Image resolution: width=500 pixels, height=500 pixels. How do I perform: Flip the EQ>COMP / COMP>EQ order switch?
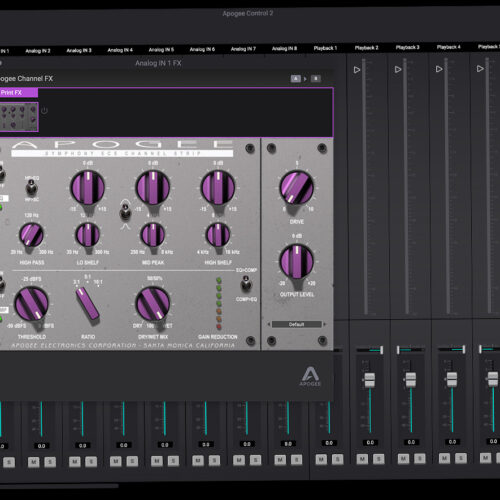(246, 284)
